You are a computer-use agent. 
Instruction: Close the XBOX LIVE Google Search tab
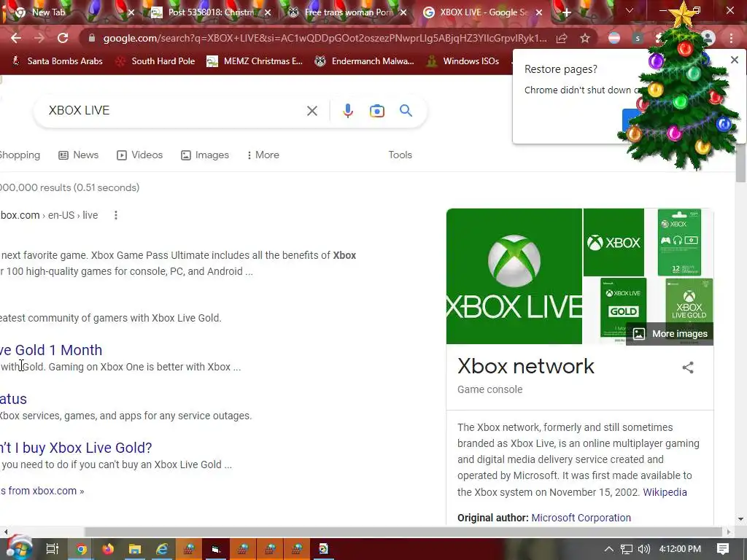(539, 13)
